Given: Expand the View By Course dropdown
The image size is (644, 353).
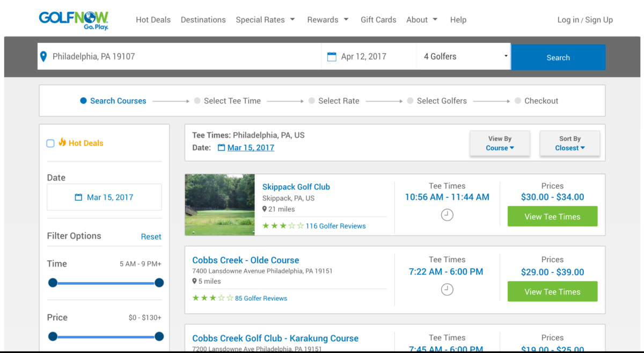Looking at the screenshot, I should click(500, 143).
